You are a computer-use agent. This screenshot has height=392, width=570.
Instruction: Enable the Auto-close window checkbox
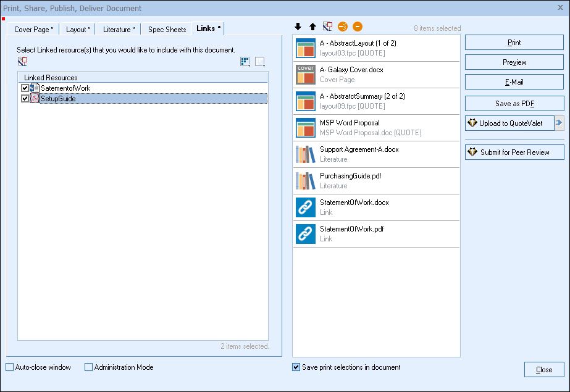(x=9, y=367)
